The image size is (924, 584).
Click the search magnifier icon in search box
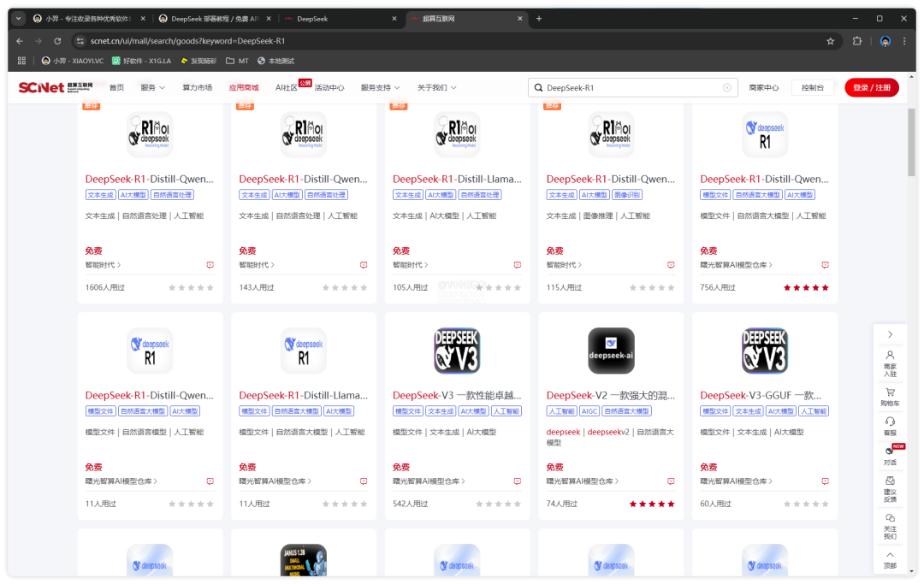(x=537, y=88)
